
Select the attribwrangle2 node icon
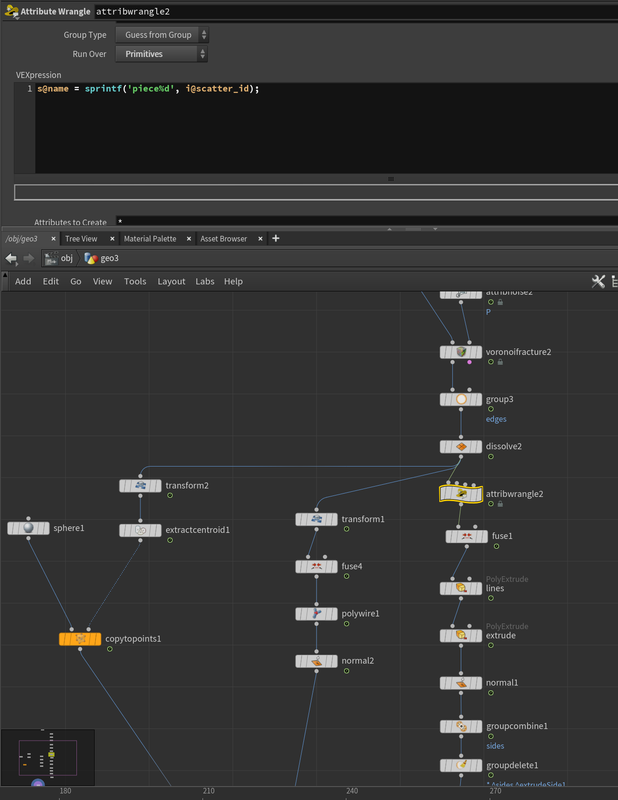click(461, 494)
